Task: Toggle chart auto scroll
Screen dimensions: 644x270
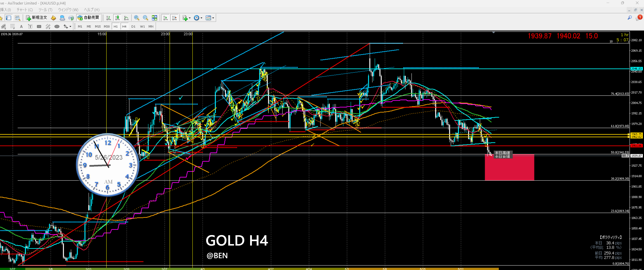Action: pos(165,18)
